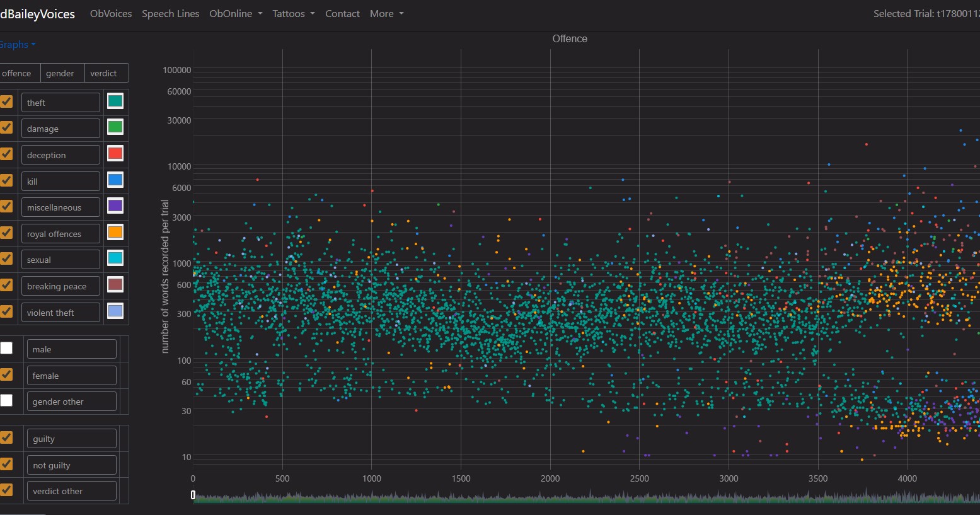Viewport: 980px width, 515px height.
Task: Click the blue kill color swatch
Action: pyautogui.click(x=115, y=180)
